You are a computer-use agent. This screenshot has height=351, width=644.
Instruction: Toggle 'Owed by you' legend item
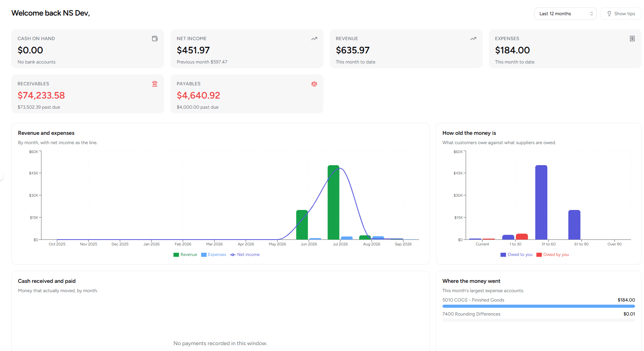(x=552, y=255)
